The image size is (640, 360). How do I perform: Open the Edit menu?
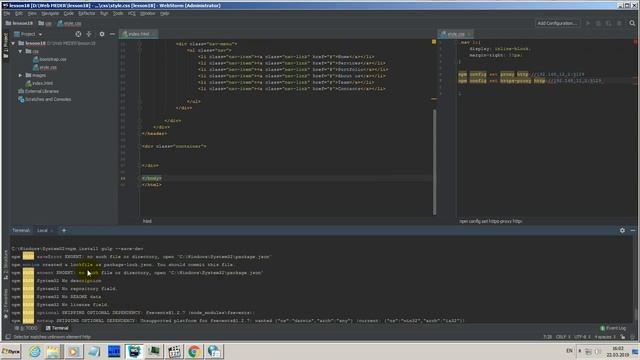click(19, 13)
